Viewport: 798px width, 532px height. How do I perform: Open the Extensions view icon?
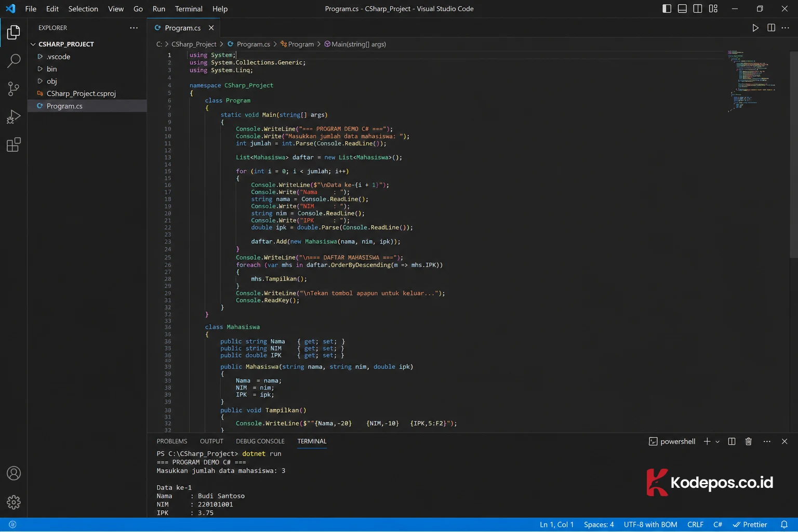[14, 145]
